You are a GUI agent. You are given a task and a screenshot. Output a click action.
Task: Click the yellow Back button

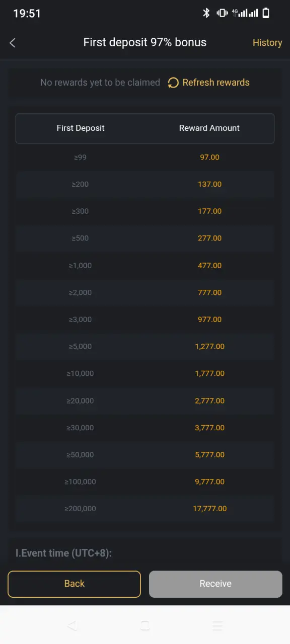coord(75,584)
